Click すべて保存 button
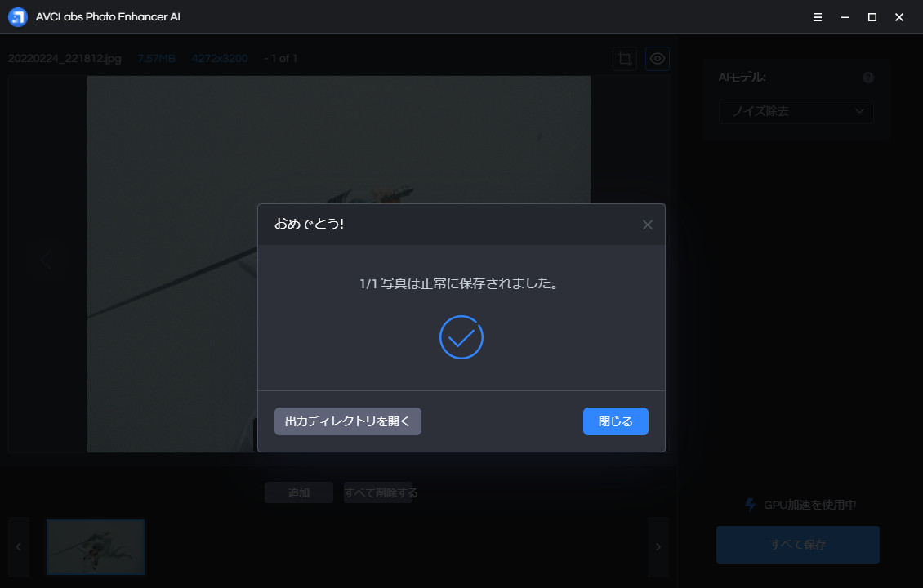 click(798, 545)
